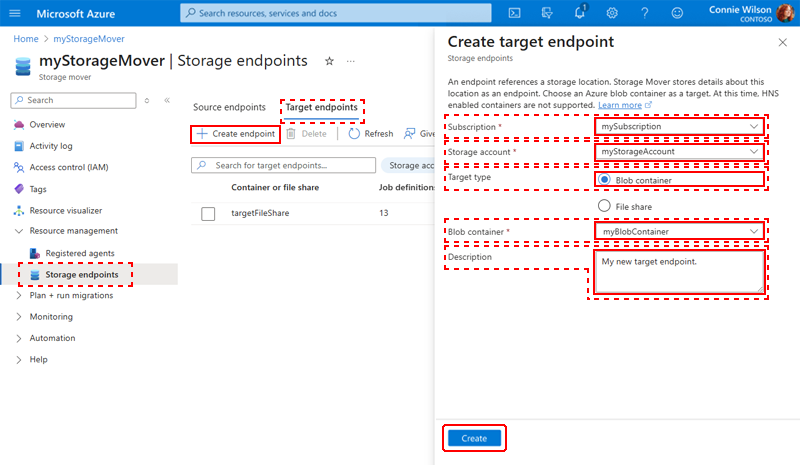
Task: Click Refresh in endpoints toolbar
Action: [x=371, y=134]
